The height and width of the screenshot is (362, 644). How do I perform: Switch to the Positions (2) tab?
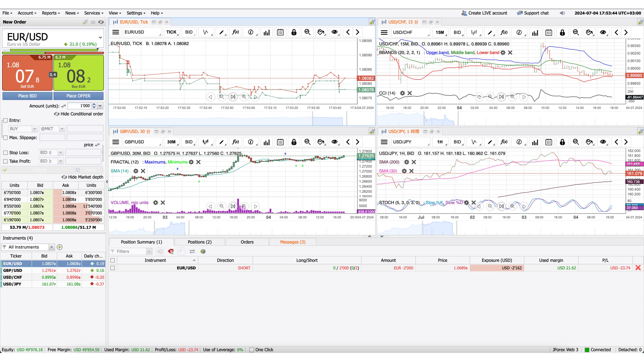pos(199,242)
